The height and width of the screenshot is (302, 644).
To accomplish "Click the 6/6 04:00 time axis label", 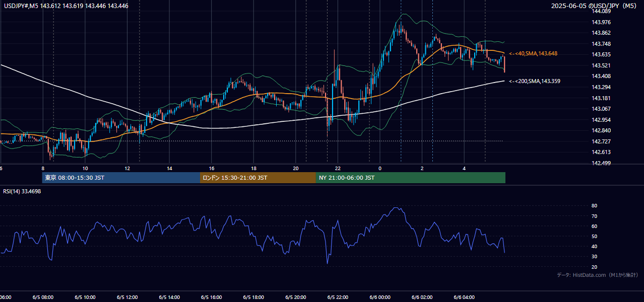I will 464,297.
